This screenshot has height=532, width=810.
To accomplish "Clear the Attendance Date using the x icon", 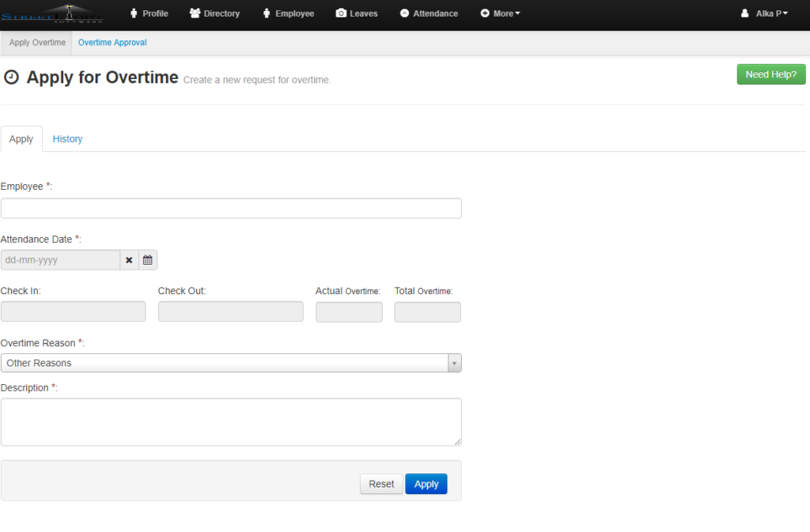I will pos(129,259).
